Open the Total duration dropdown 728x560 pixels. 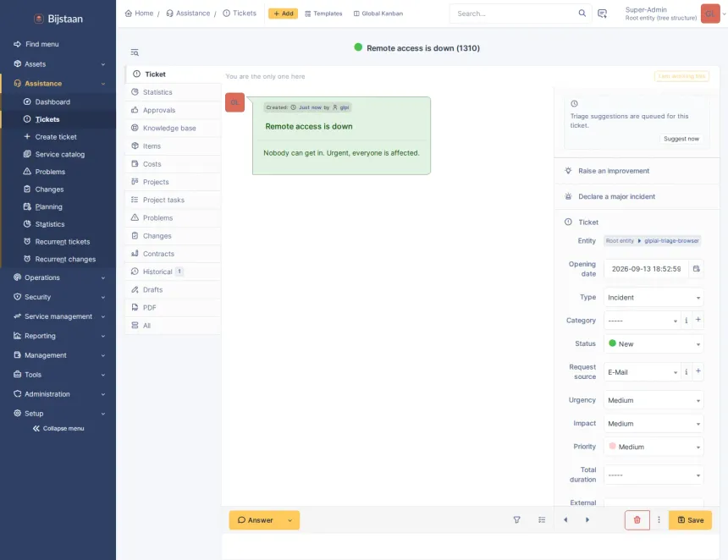point(654,475)
